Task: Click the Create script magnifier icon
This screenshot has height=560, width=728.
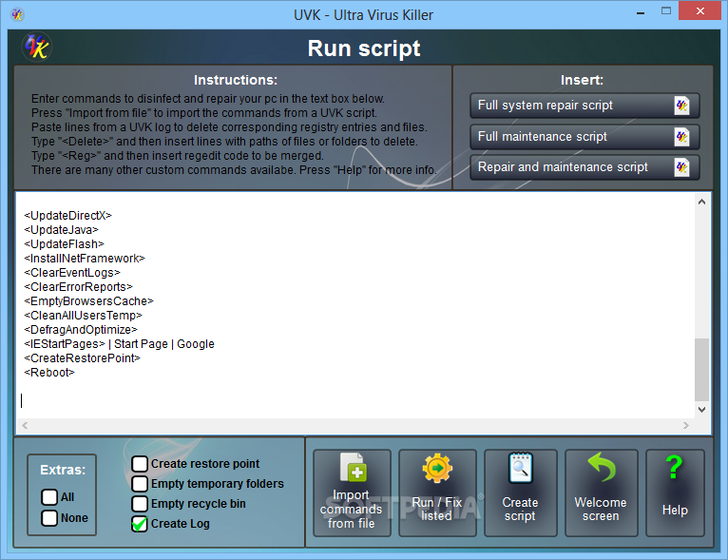Action: click(x=521, y=468)
